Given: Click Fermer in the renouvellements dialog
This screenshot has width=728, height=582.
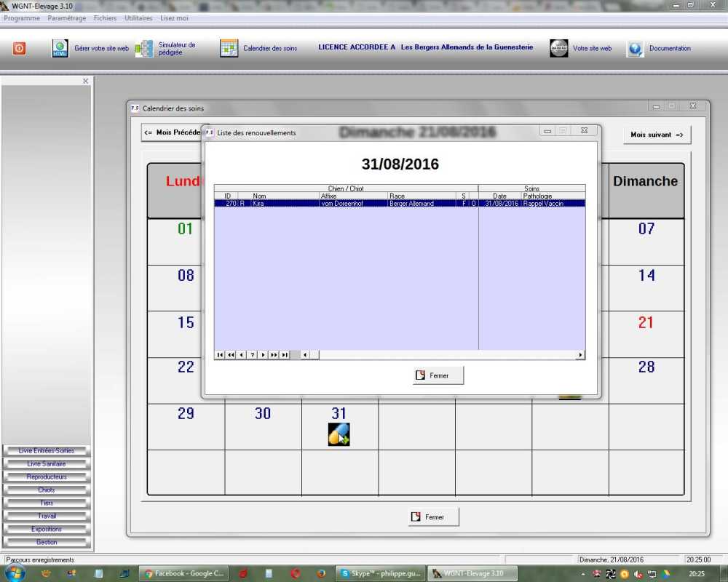Looking at the screenshot, I should (438, 375).
